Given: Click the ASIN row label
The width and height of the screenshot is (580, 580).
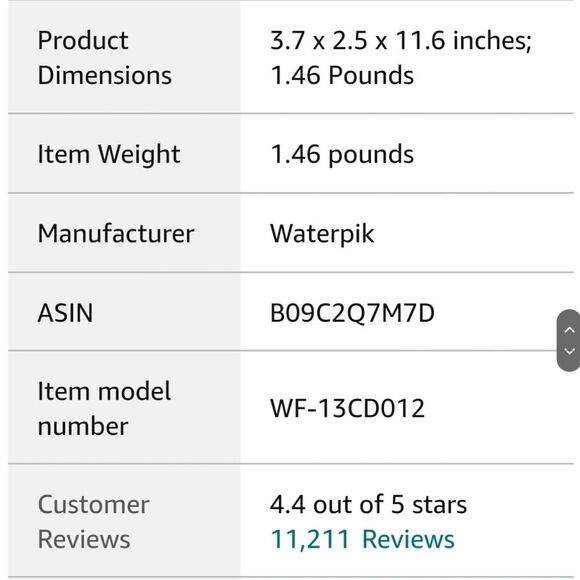Looking at the screenshot, I should point(65,313).
